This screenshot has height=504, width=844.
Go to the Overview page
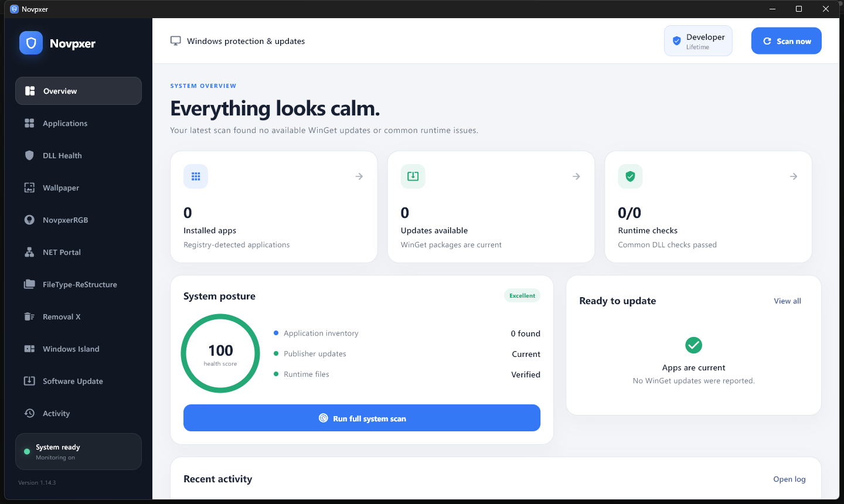click(79, 91)
